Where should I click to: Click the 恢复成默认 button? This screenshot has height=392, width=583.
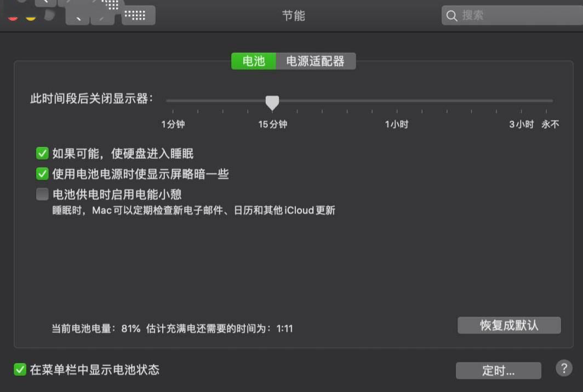(x=509, y=325)
